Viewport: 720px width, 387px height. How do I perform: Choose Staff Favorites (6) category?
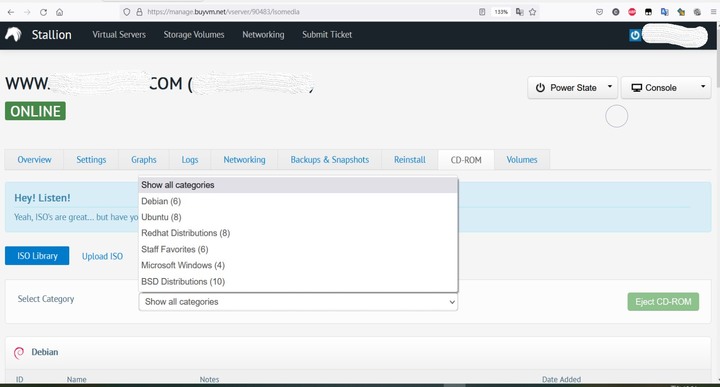298,249
